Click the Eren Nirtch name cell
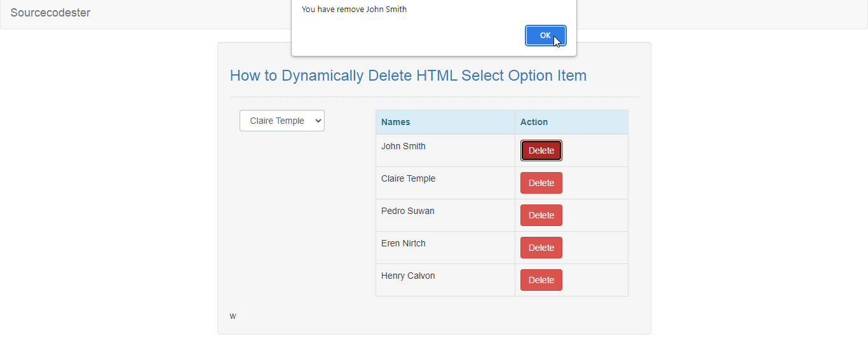Viewport: 868px width, 360px height. pyautogui.click(x=403, y=243)
